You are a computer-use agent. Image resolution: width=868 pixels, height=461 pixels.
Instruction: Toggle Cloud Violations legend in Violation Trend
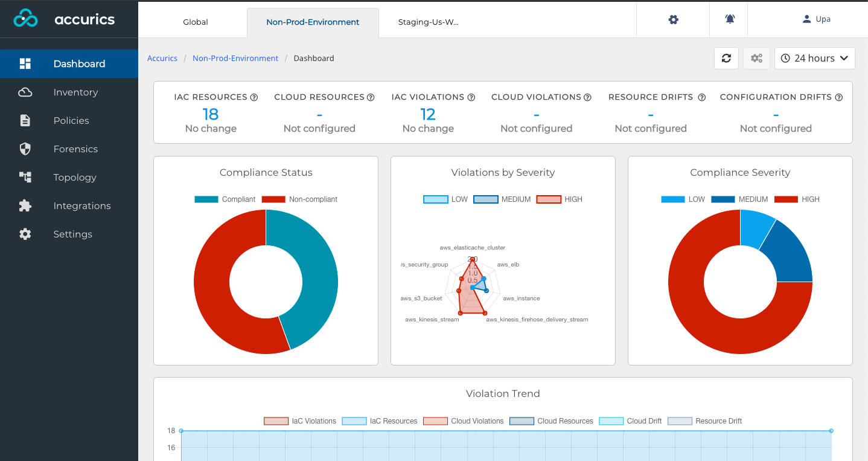coord(464,421)
